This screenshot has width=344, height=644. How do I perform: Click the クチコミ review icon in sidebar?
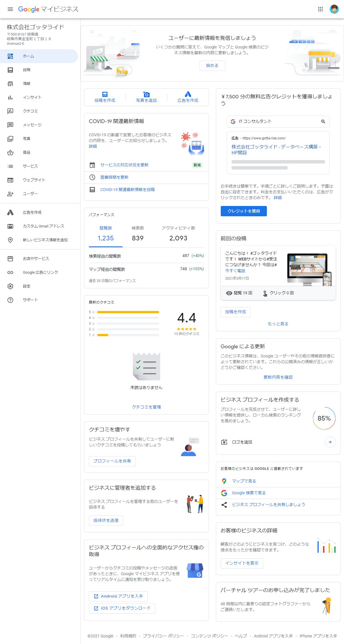pos(10,111)
